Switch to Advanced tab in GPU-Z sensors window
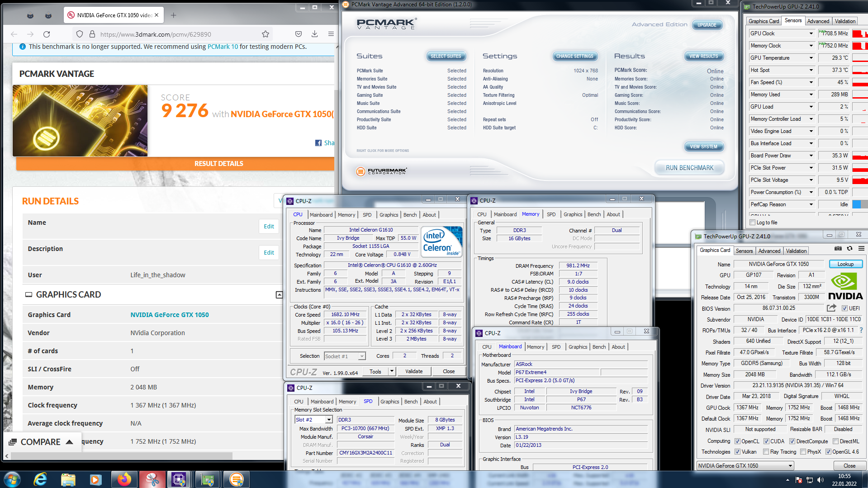 [818, 21]
